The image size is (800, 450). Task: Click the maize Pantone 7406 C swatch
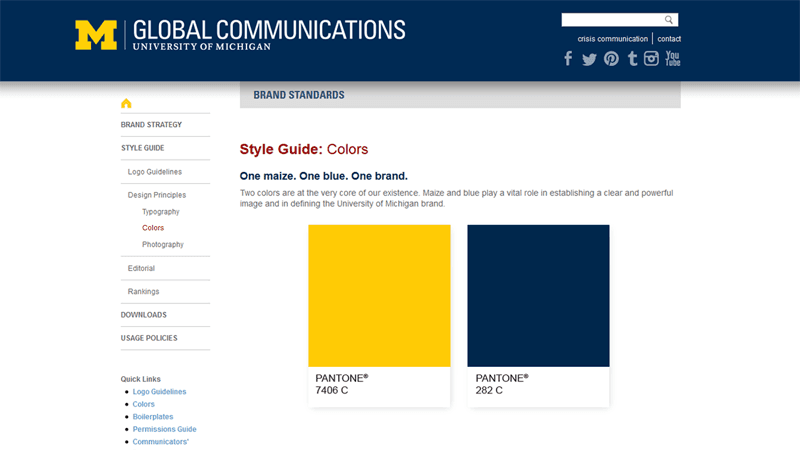click(379, 296)
